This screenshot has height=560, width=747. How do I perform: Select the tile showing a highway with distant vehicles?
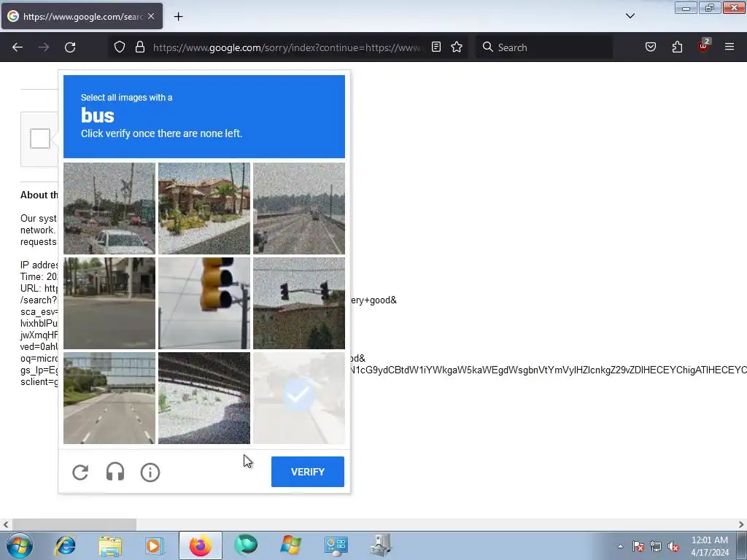coord(299,209)
